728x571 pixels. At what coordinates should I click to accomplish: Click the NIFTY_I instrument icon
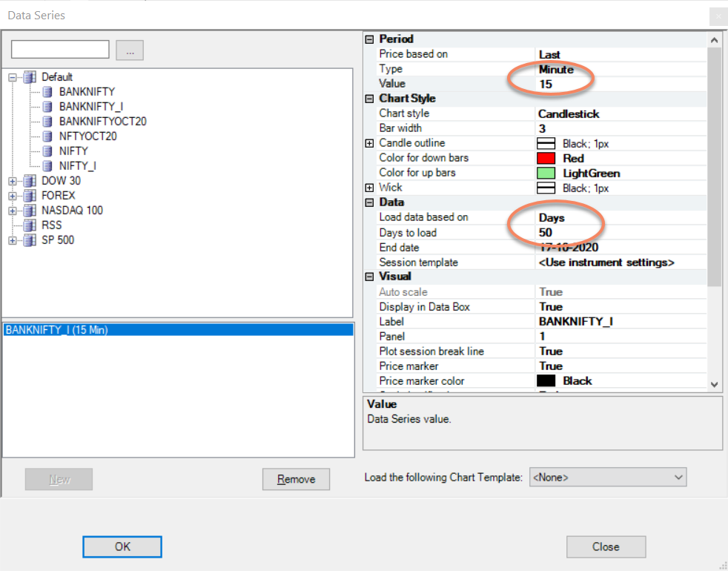tap(47, 166)
